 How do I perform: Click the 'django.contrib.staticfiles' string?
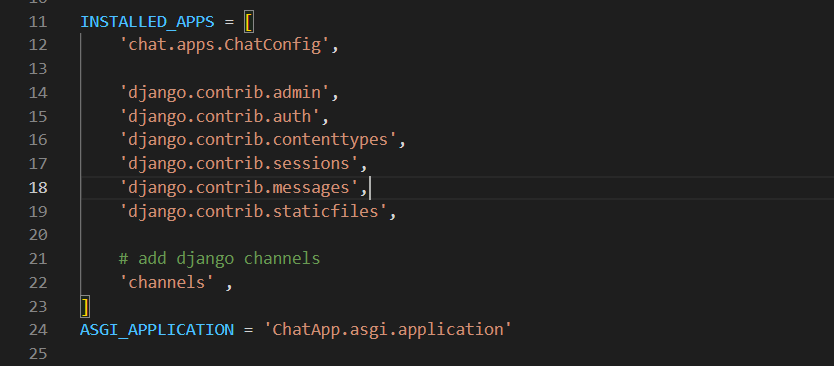(253, 211)
